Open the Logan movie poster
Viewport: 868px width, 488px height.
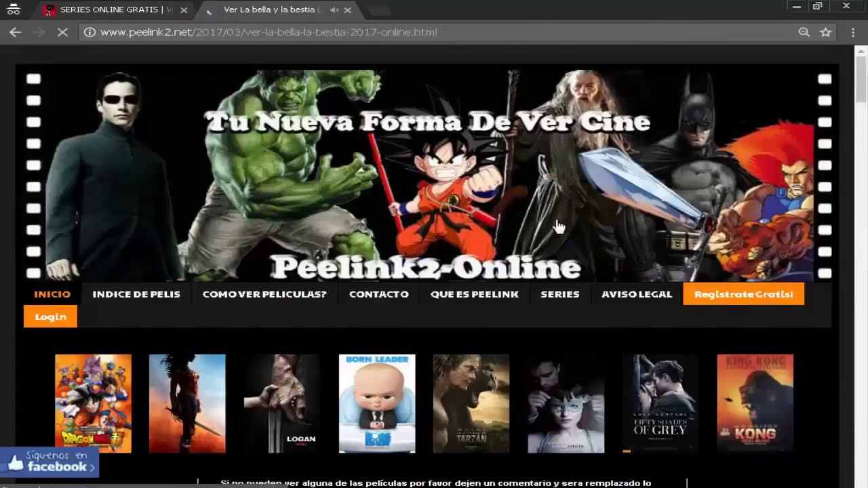pyautogui.click(x=282, y=403)
